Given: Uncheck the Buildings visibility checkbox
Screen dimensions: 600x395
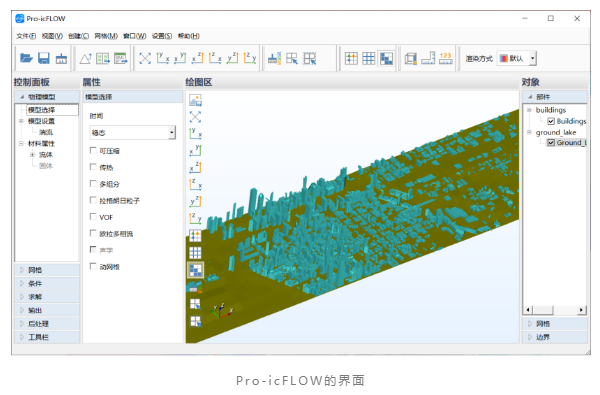Looking at the screenshot, I should point(551,121).
